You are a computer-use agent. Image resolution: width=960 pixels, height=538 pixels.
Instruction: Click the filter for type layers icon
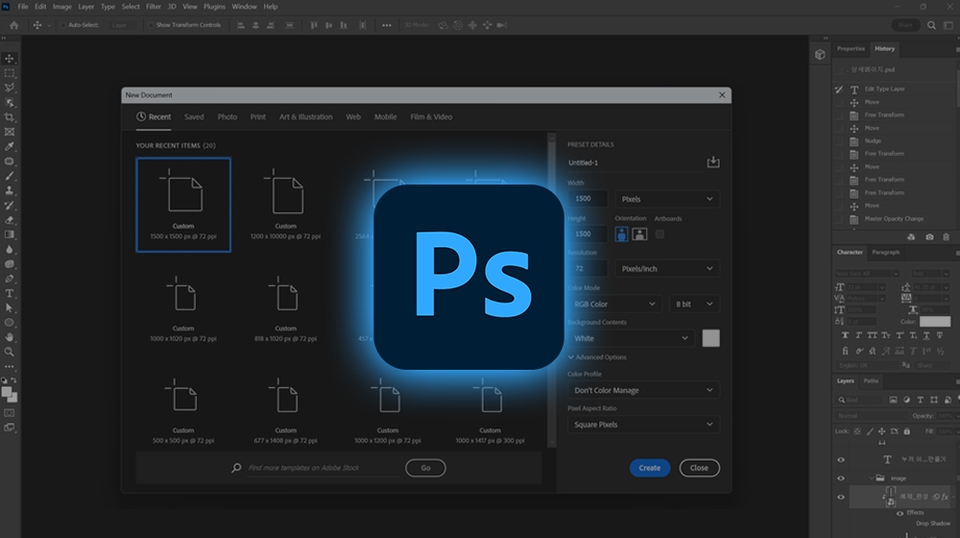920,400
